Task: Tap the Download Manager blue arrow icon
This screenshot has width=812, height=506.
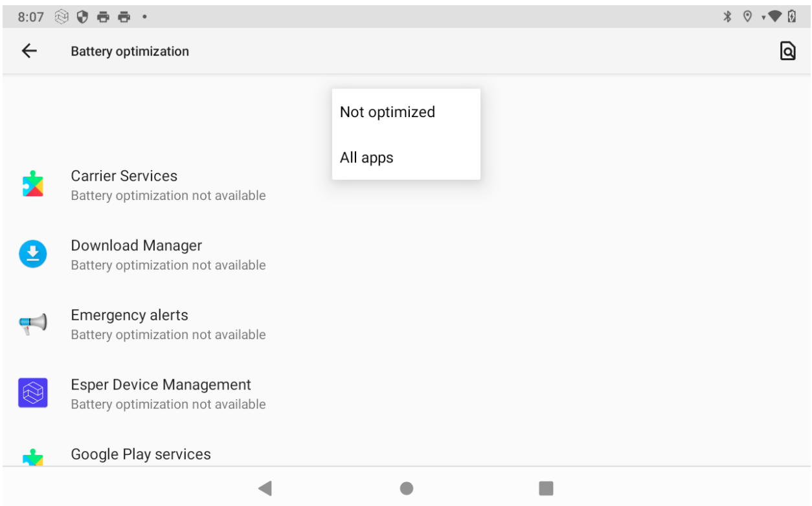Action: (x=32, y=254)
